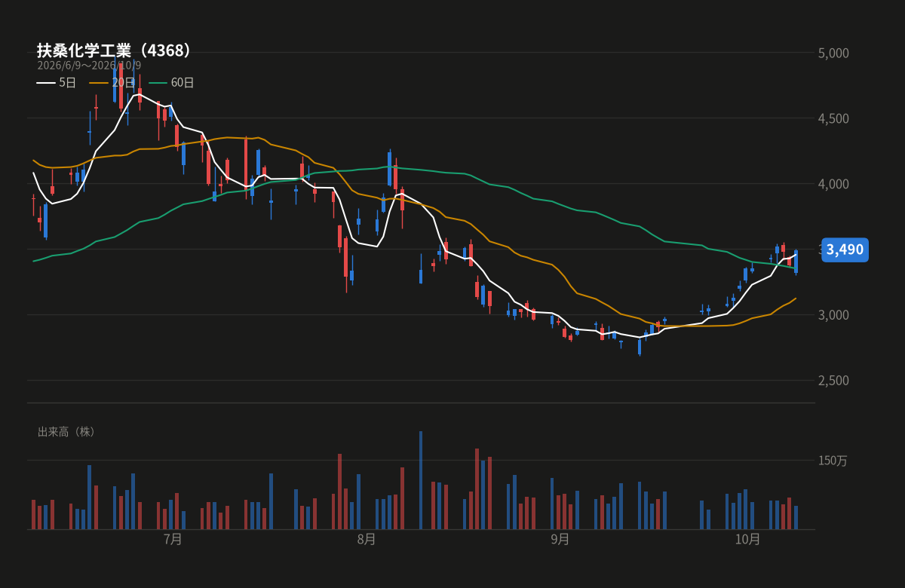
Task: Click the tallest volume bar in the chart
Action: pyautogui.click(x=421, y=480)
